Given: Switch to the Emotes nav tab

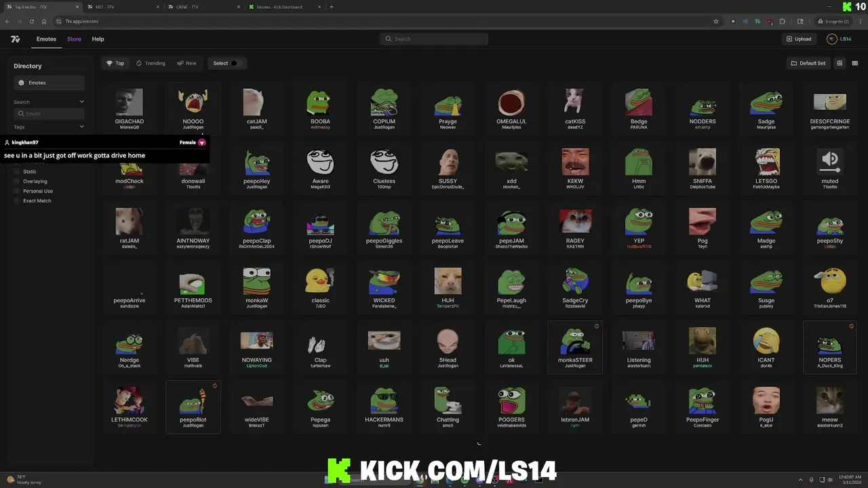Looking at the screenshot, I should point(46,39).
